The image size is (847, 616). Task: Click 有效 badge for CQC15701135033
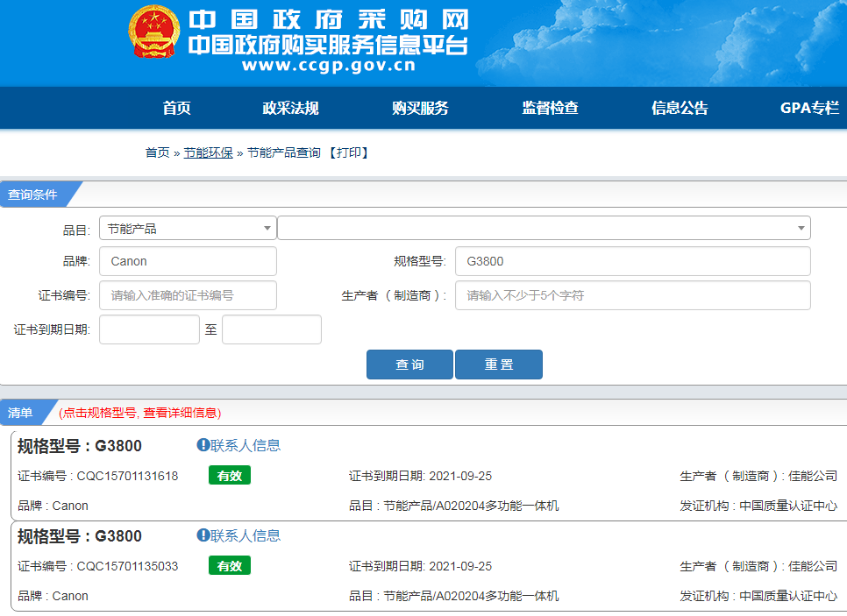pos(230,566)
